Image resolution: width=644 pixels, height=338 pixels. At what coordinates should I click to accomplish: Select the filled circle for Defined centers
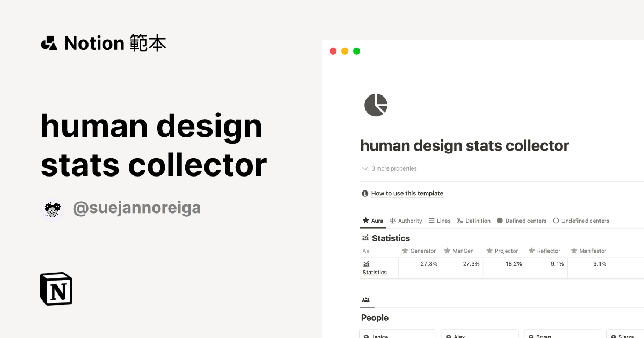(500, 220)
